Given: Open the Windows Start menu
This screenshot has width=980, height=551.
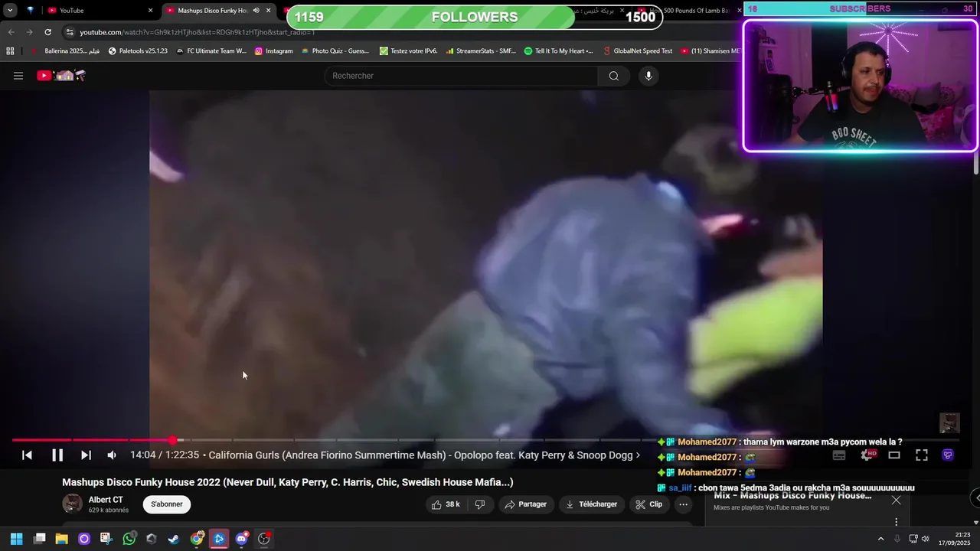Looking at the screenshot, I should [x=16, y=539].
